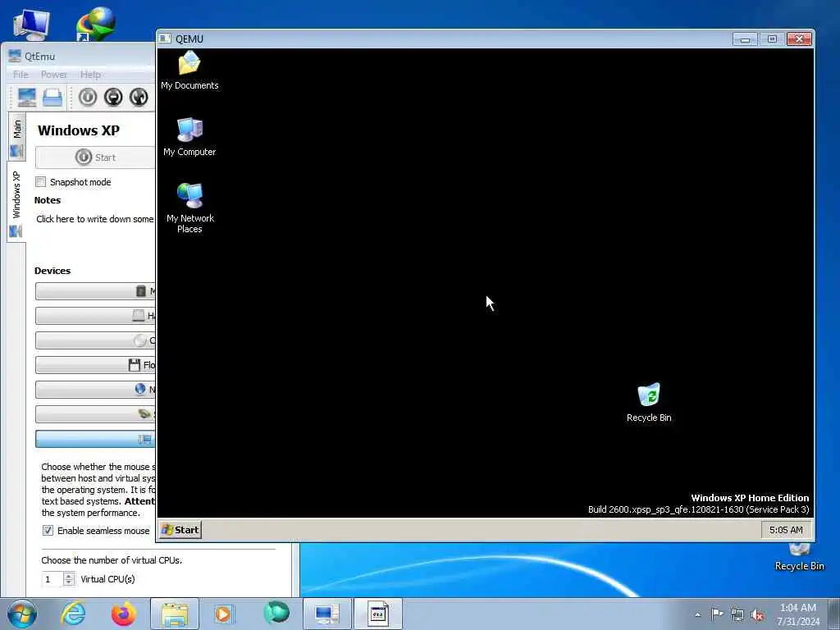The width and height of the screenshot is (840, 630).
Task: Expand the Floppy device section
Action: pos(95,365)
